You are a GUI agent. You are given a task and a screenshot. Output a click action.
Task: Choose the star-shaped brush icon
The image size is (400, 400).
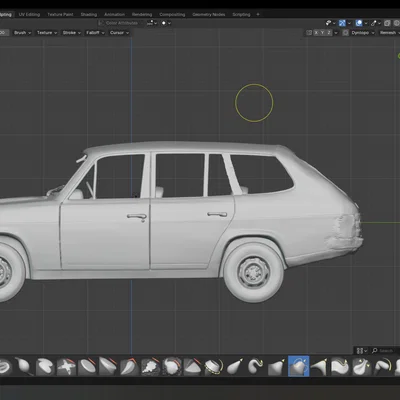click(x=66, y=366)
